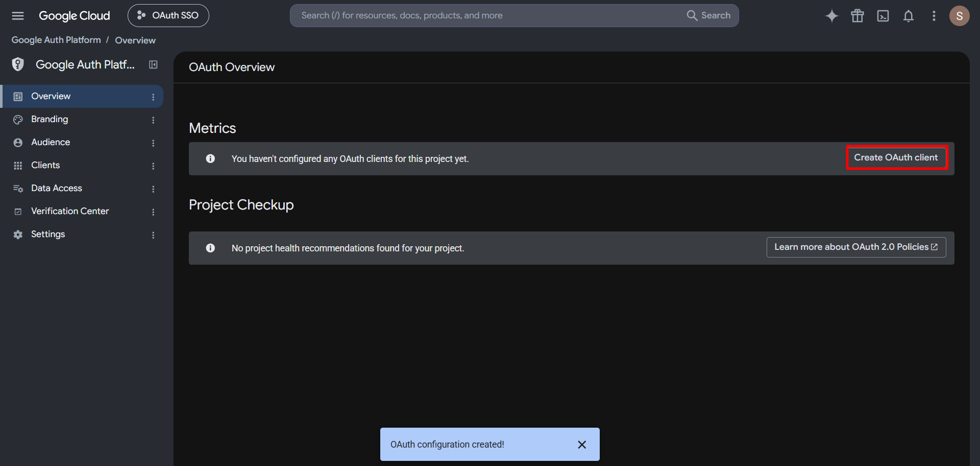Open the notifications bell
980x466 pixels.
tap(909, 16)
